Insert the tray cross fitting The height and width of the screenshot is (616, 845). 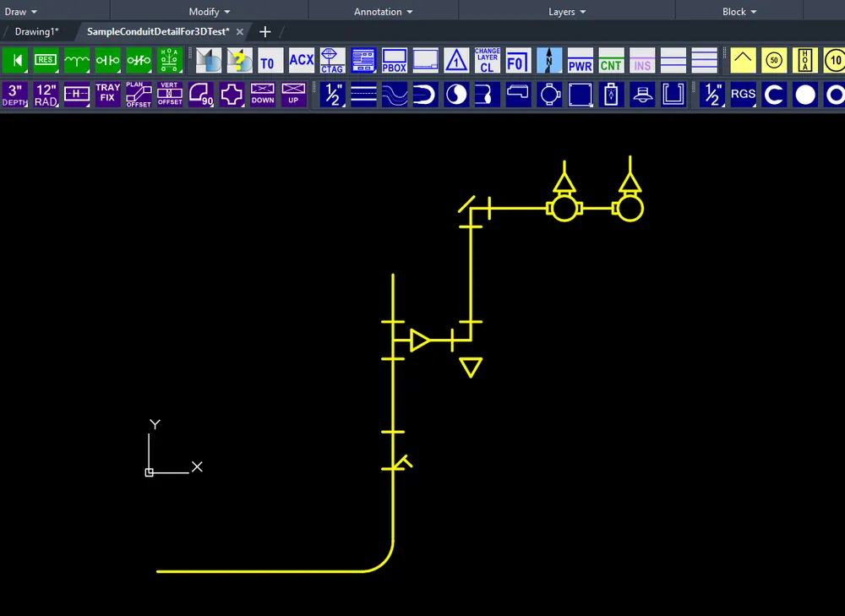coord(232,95)
